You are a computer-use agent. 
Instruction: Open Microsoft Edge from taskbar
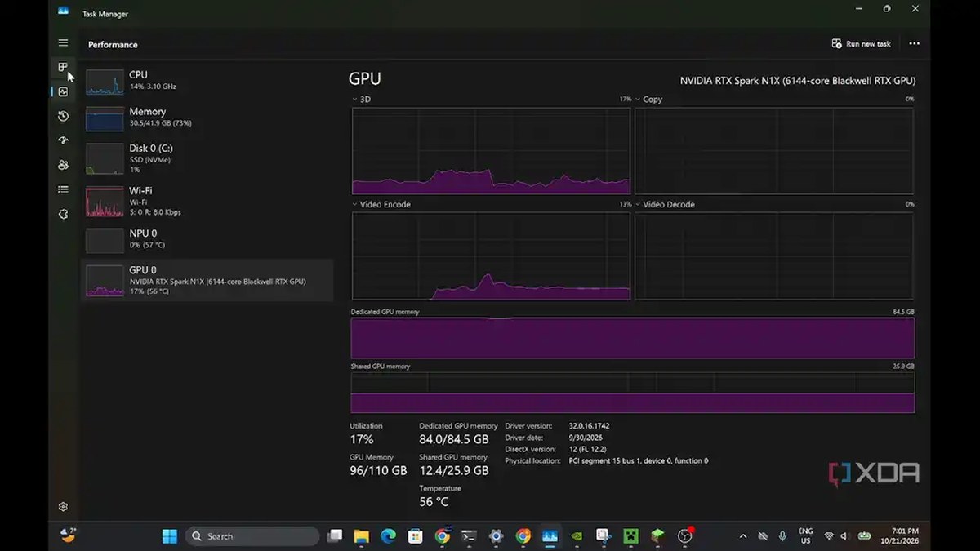[x=389, y=536]
